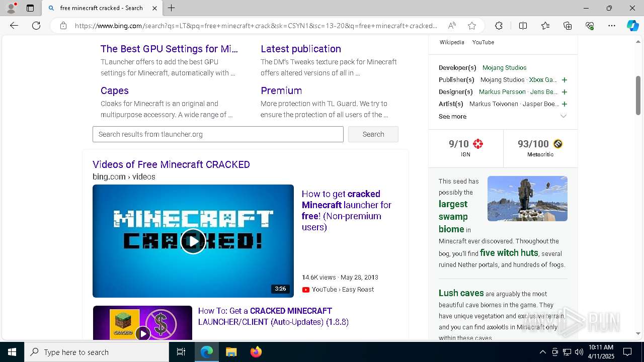This screenshot has height=362, width=644.
Task: Click the Read aloud icon
Action: click(x=452, y=26)
